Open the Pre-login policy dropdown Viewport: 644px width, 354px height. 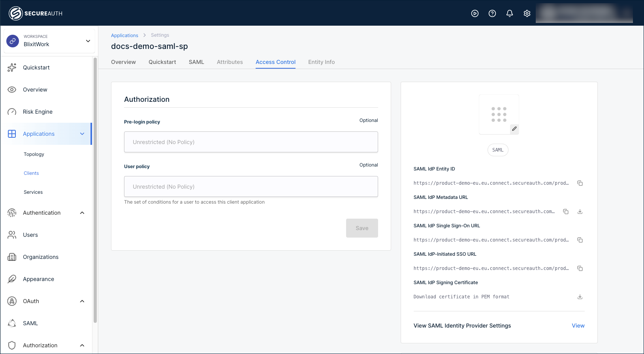(x=251, y=142)
